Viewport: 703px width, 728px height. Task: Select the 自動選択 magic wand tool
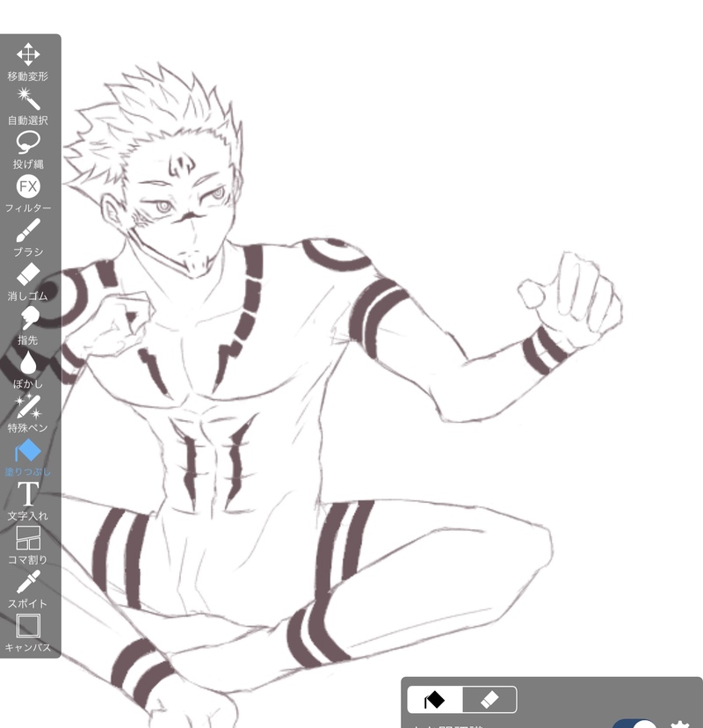tap(28, 106)
